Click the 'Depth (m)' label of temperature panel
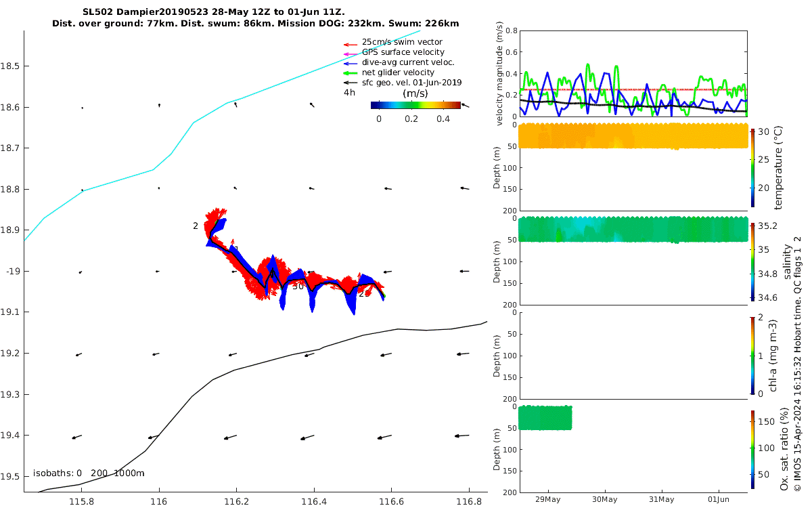This screenshot has height=508, width=812. pyautogui.click(x=497, y=167)
